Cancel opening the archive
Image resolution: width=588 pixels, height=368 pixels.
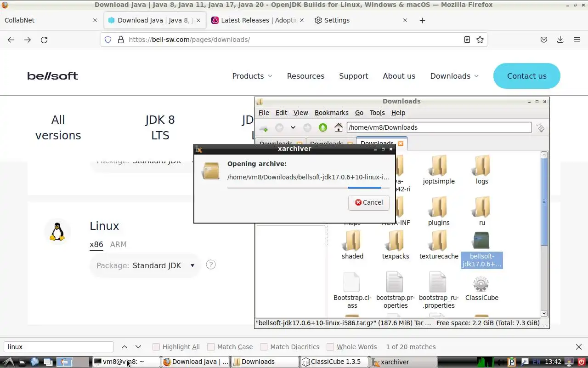click(x=369, y=202)
